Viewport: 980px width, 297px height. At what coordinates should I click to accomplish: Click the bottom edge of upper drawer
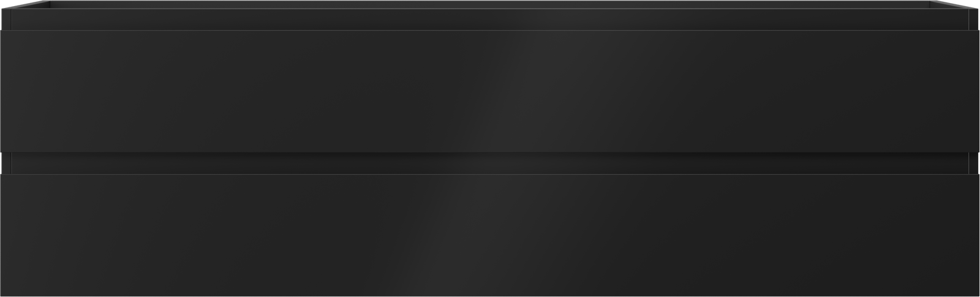click(490, 151)
